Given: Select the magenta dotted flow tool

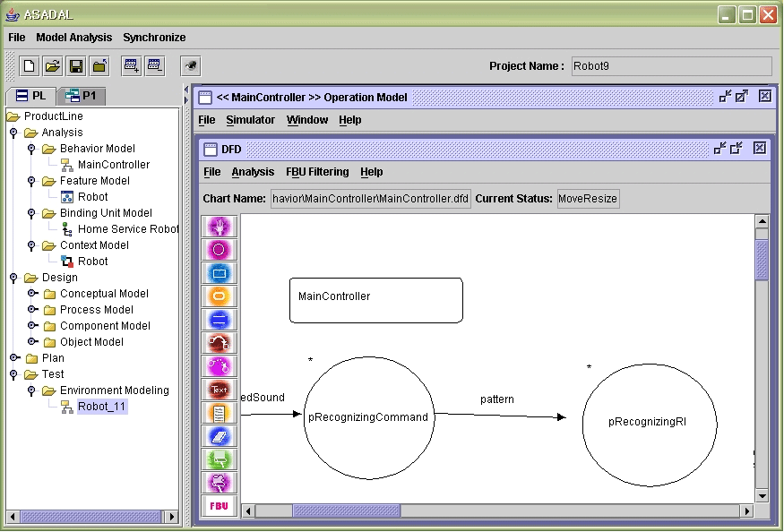Looking at the screenshot, I should tap(219, 366).
